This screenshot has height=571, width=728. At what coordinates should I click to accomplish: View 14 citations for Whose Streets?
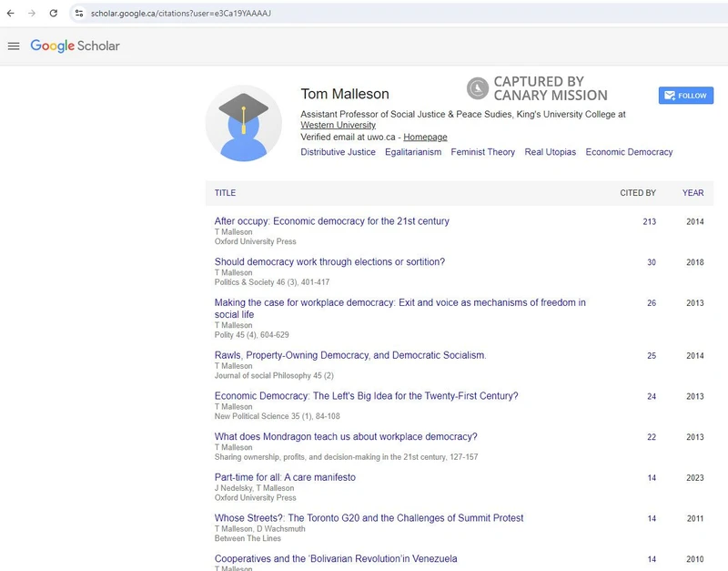pos(652,518)
